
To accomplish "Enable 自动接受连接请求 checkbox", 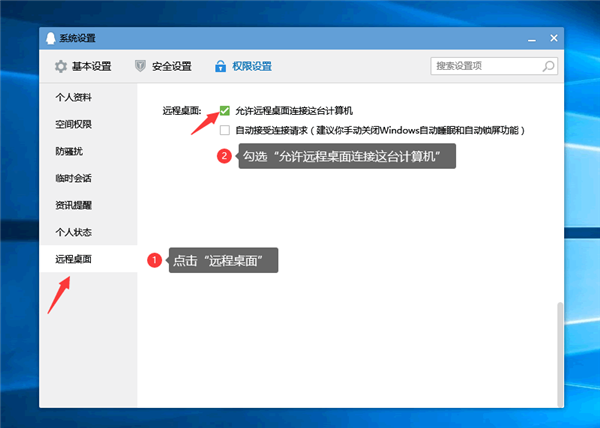I will coord(225,130).
